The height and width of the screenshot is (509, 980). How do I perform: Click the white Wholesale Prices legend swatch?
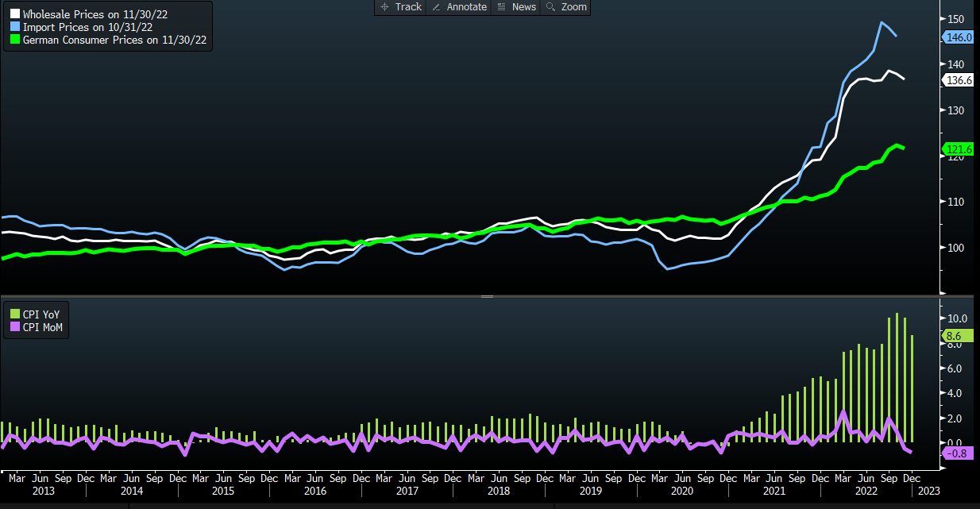click(14, 15)
